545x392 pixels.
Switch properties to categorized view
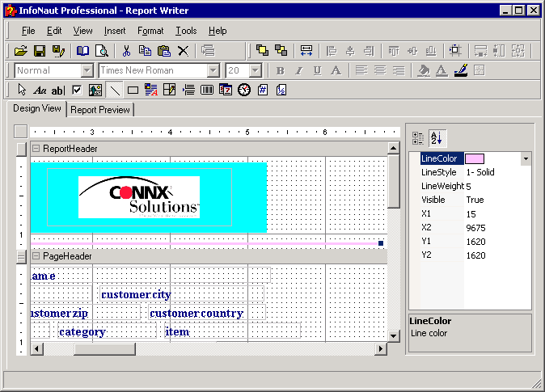click(x=418, y=138)
